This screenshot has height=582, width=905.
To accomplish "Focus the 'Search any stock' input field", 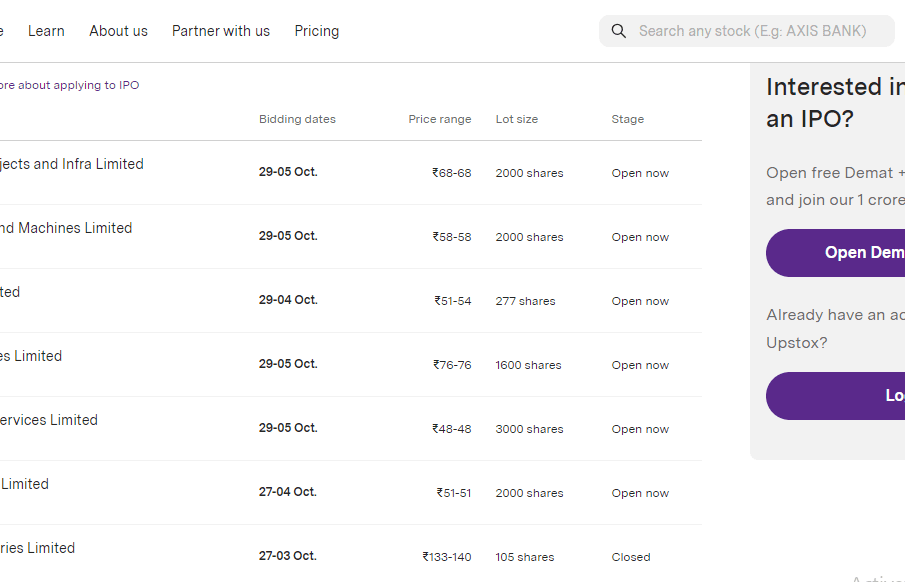I will (x=752, y=31).
